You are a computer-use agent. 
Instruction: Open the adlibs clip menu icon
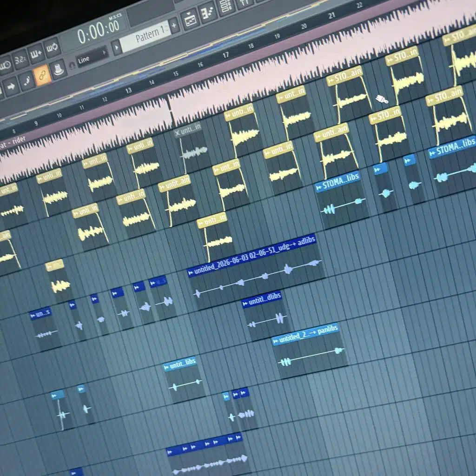[190, 273]
